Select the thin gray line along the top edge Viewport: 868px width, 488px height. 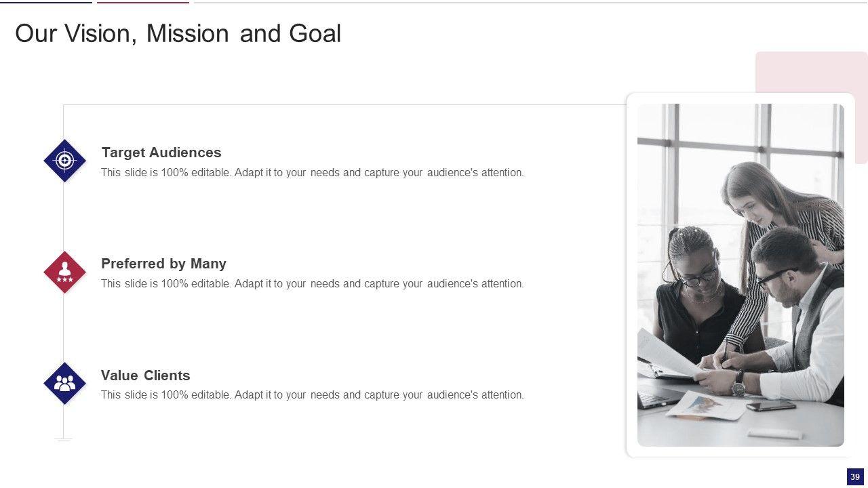[x=529, y=2]
